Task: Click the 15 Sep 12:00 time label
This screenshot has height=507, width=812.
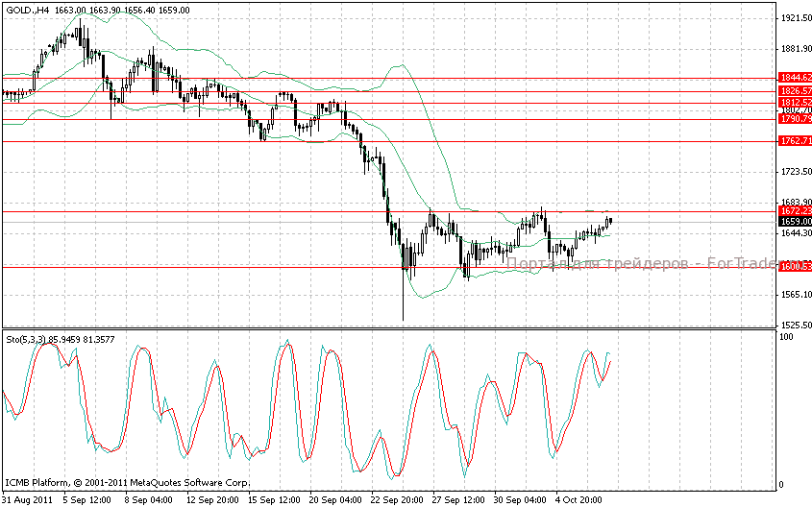Action: click(274, 499)
